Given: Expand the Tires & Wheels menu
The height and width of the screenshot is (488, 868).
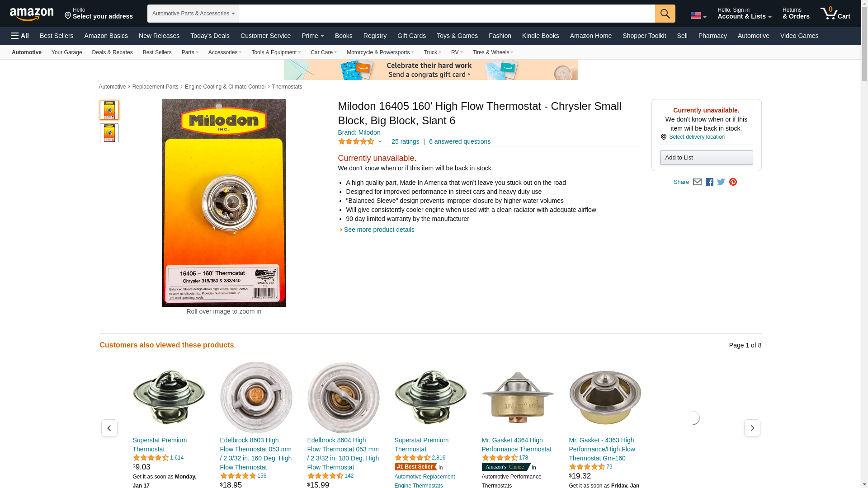Looking at the screenshot, I should tap(493, 52).
